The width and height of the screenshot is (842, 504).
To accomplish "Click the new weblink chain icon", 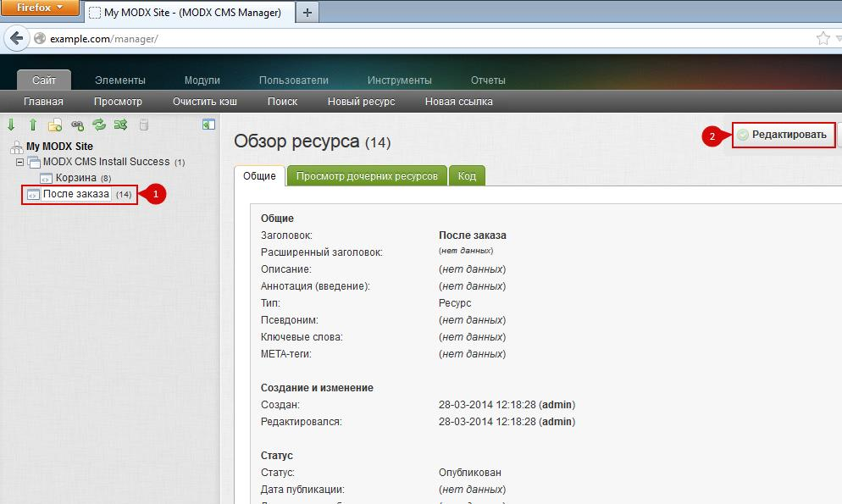I will (77, 125).
